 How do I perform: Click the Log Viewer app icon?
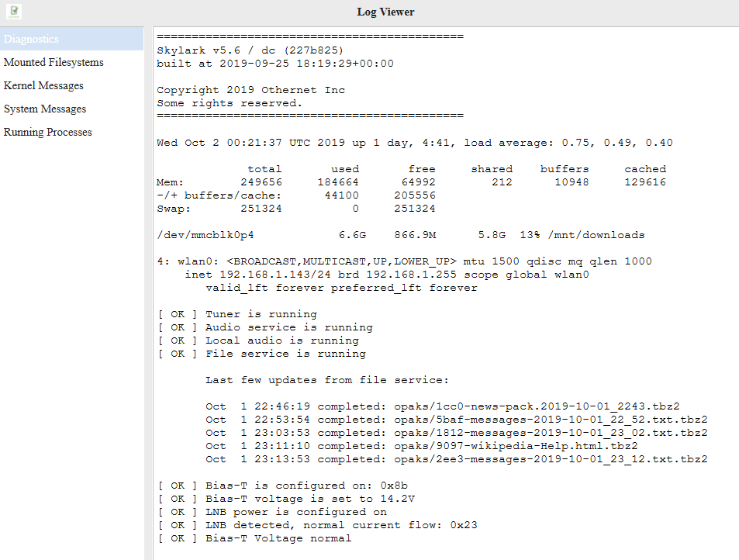[x=14, y=12]
